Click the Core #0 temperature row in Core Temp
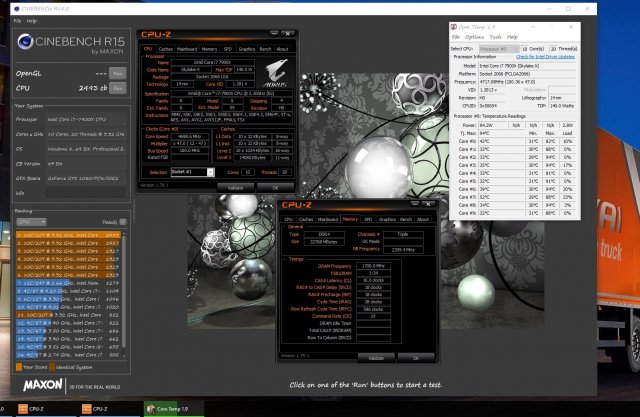Screen dimensions: 640x417 [516, 141]
